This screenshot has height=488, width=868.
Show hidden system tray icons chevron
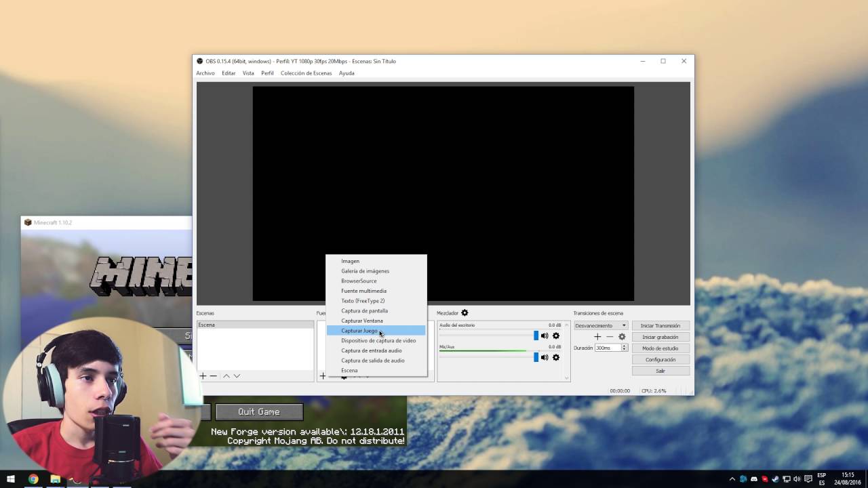coord(732,479)
